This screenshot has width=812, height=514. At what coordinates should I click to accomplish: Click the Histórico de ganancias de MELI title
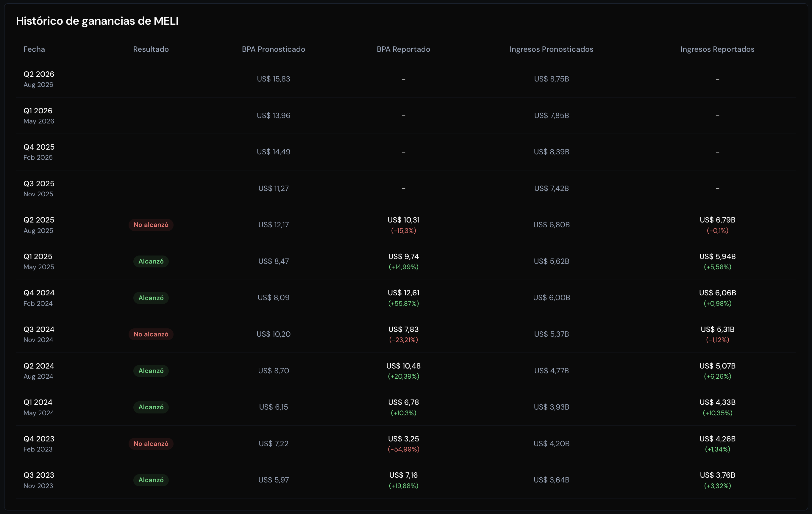click(x=97, y=21)
